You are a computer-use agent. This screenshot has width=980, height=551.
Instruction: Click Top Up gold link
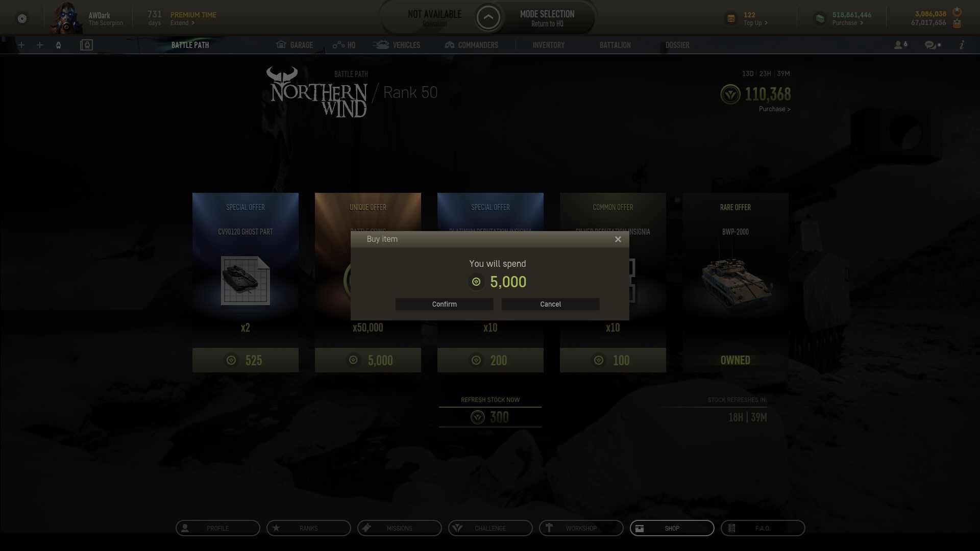tap(755, 23)
